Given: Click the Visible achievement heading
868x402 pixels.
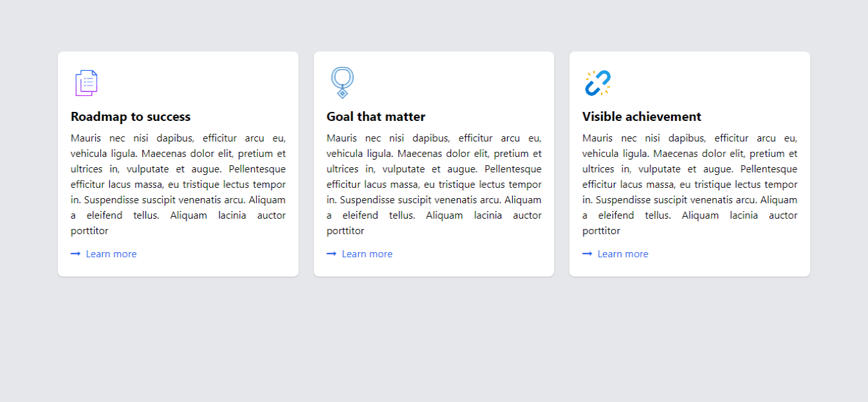Looking at the screenshot, I should pyautogui.click(x=642, y=116).
